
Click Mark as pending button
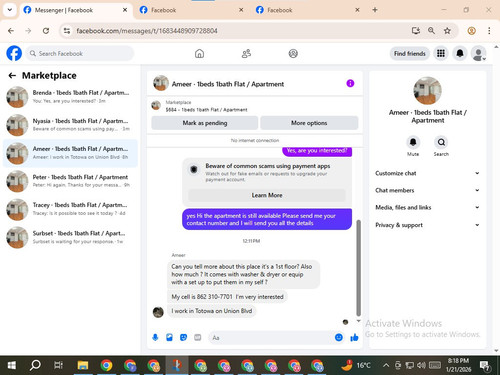205,123
